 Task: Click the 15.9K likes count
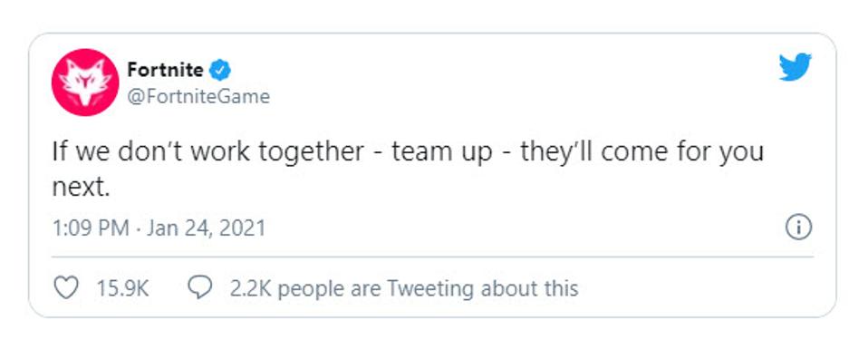tap(122, 288)
